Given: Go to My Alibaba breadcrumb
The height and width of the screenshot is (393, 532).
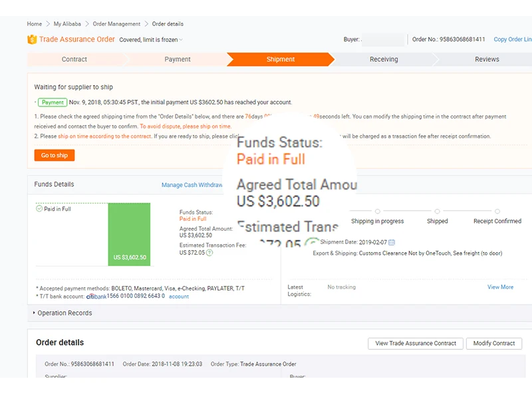Looking at the screenshot, I should tap(67, 24).
